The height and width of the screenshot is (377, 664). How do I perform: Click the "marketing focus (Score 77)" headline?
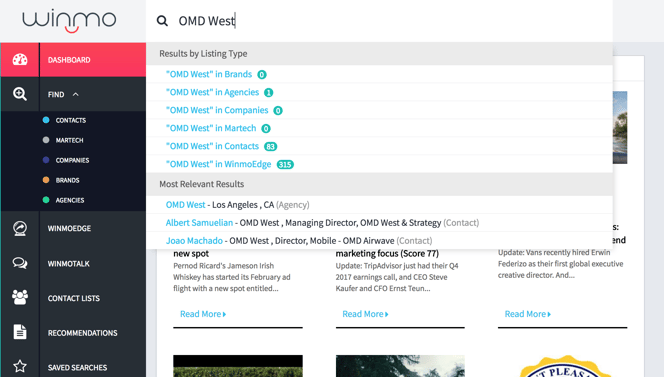387,253
